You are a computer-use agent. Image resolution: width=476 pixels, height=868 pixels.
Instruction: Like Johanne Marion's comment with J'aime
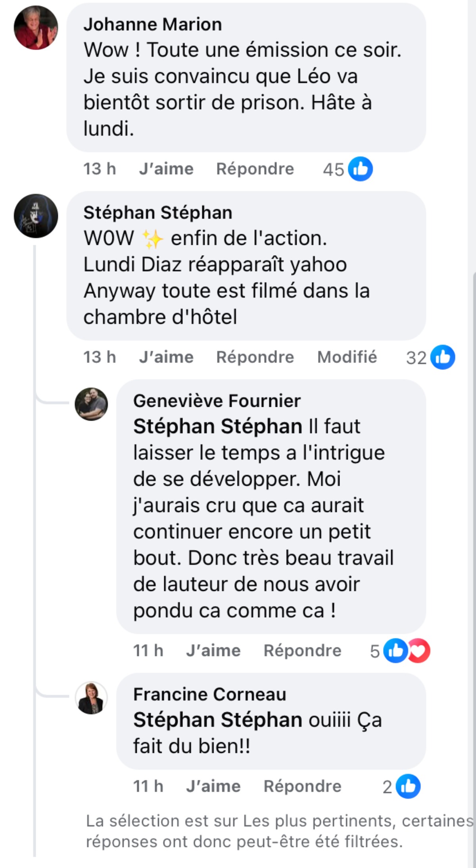click(x=166, y=169)
